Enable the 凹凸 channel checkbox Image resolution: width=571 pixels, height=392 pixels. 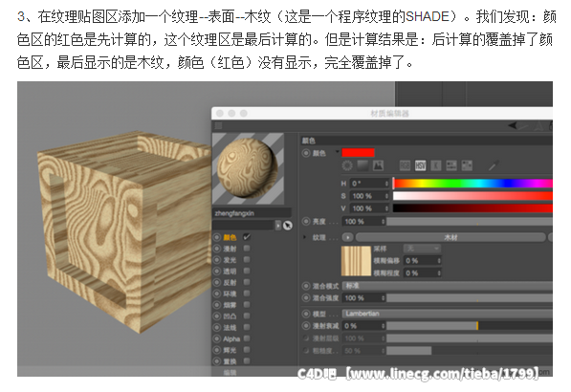(247, 316)
